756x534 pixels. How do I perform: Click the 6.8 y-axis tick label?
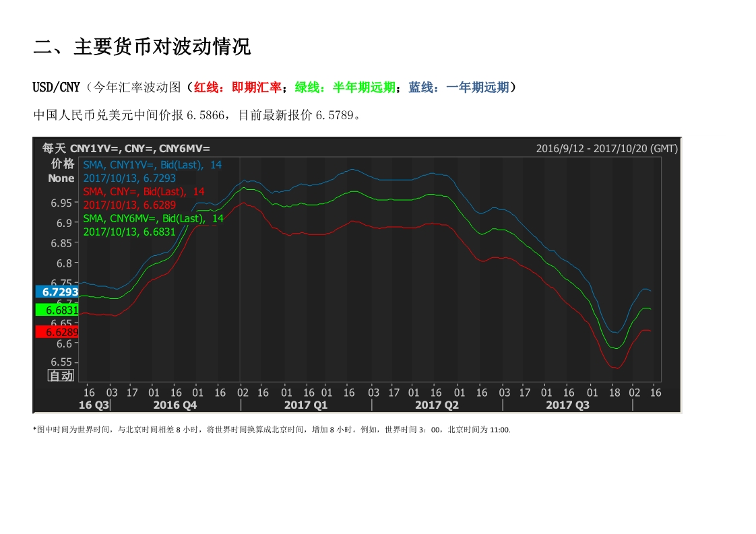tap(64, 263)
